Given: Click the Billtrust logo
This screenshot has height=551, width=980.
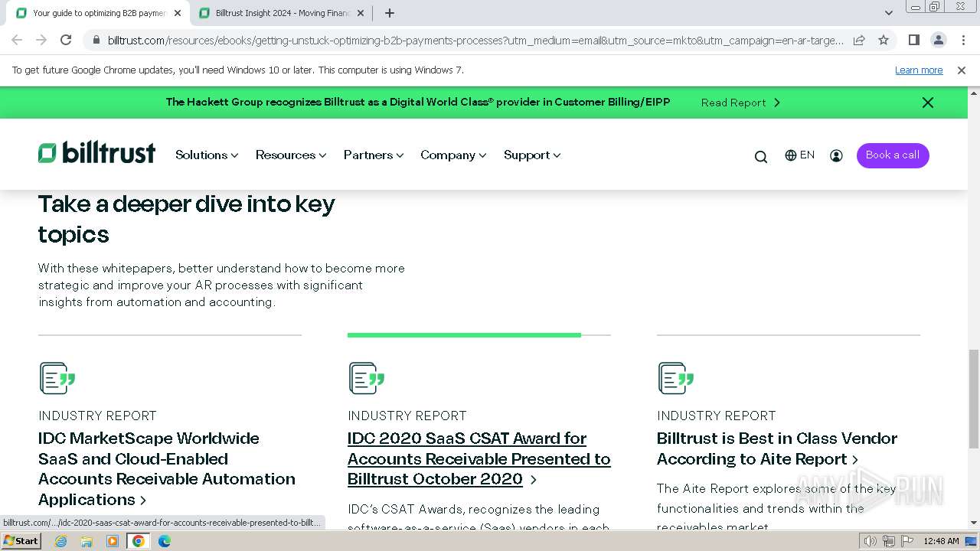Looking at the screenshot, I should coord(96,153).
